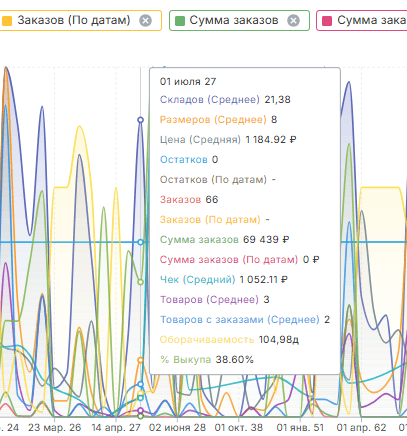Click the 01 янв. 51 axis date label

300,427
